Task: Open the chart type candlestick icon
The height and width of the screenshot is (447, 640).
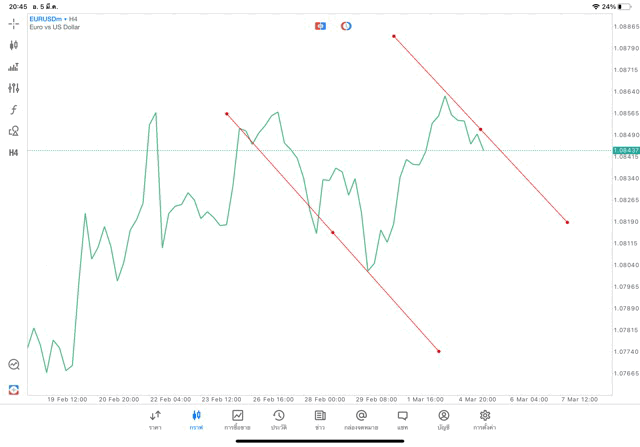Action: [x=14, y=45]
